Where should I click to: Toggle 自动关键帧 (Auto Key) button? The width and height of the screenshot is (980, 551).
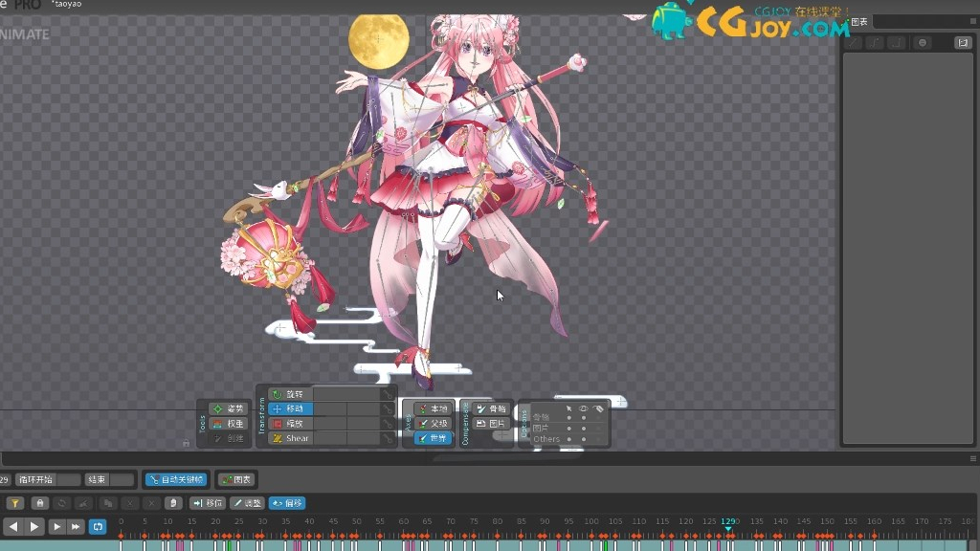coord(176,480)
